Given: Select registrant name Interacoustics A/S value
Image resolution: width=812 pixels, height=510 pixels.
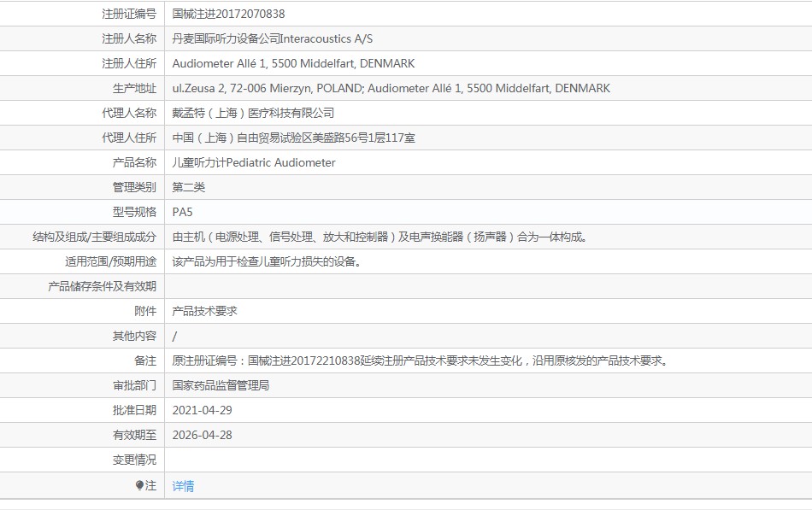Looking at the screenshot, I should (273, 38).
